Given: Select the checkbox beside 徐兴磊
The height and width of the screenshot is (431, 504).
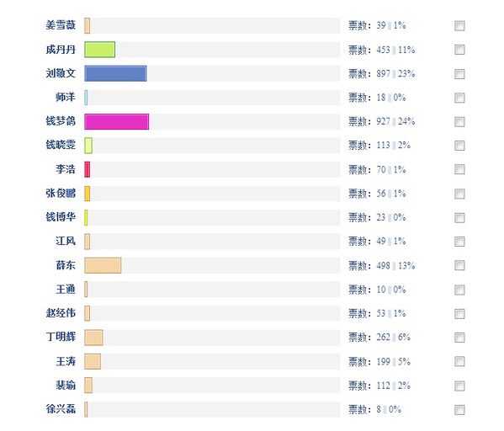Looking at the screenshot, I should [459, 409].
